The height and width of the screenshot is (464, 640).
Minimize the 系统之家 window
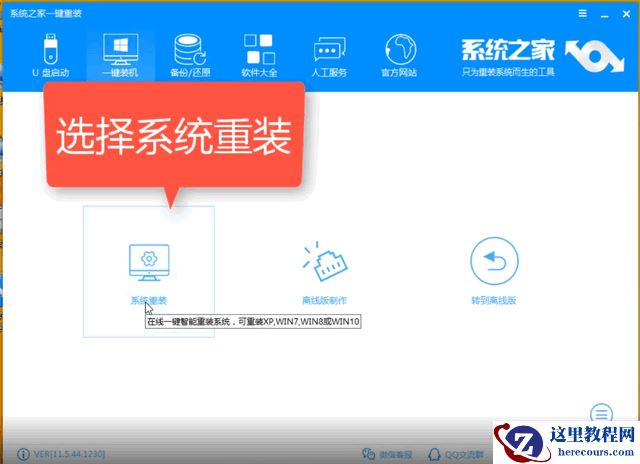pyautogui.click(x=604, y=14)
